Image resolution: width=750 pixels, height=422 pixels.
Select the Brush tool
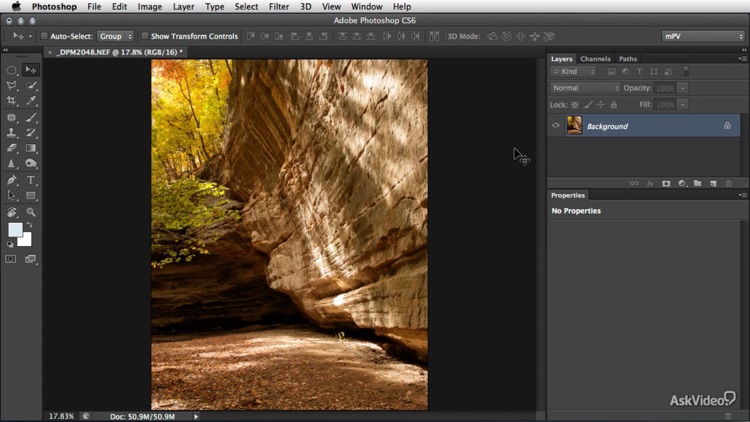pyautogui.click(x=31, y=117)
